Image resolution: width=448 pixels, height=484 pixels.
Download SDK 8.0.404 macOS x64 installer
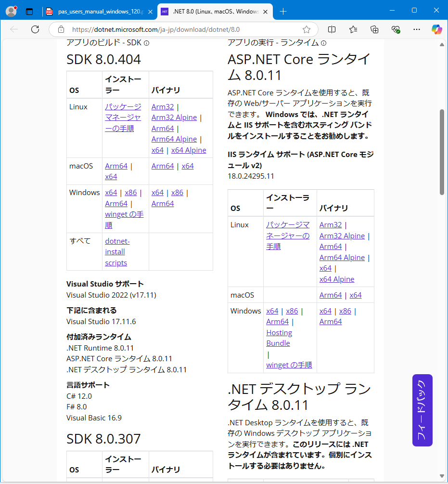[x=111, y=177]
